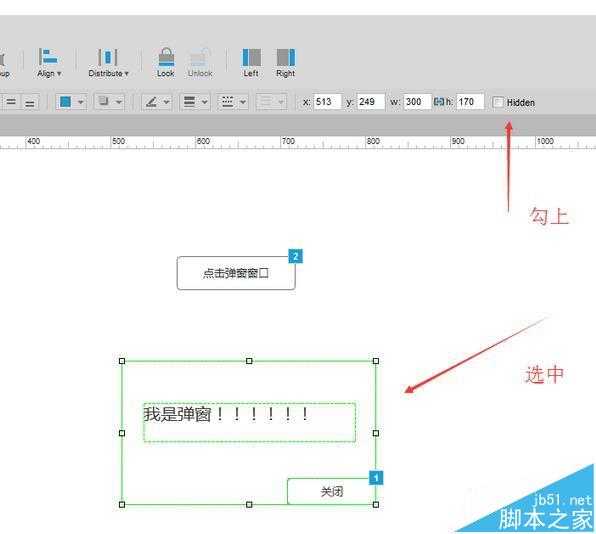The width and height of the screenshot is (596, 534).
Task: Click the line color pen icon
Action: coord(151,101)
